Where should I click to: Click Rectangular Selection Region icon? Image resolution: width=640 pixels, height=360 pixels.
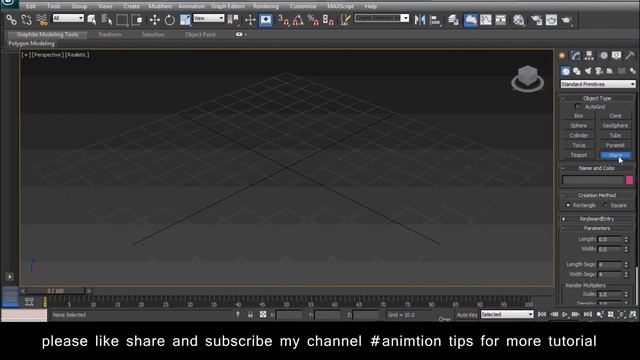click(x=122, y=20)
